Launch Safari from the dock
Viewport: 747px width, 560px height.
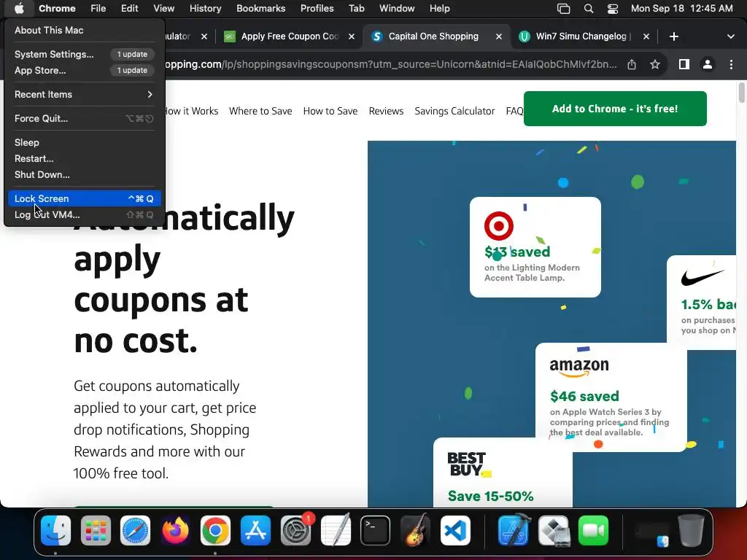[135, 531]
